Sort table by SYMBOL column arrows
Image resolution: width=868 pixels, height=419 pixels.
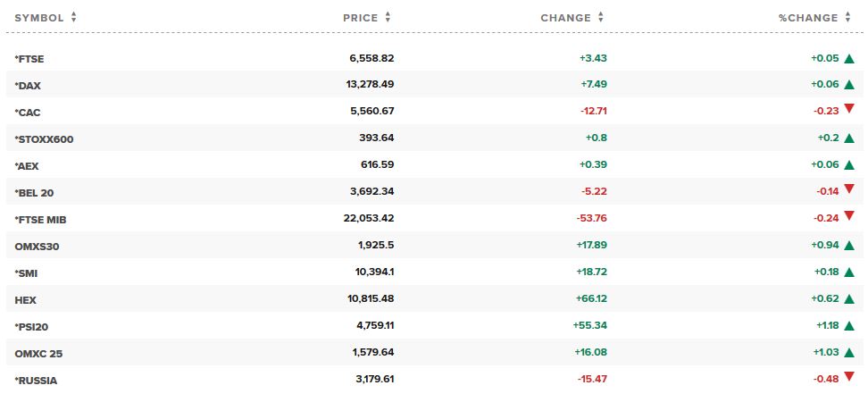click(x=73, y=18)
